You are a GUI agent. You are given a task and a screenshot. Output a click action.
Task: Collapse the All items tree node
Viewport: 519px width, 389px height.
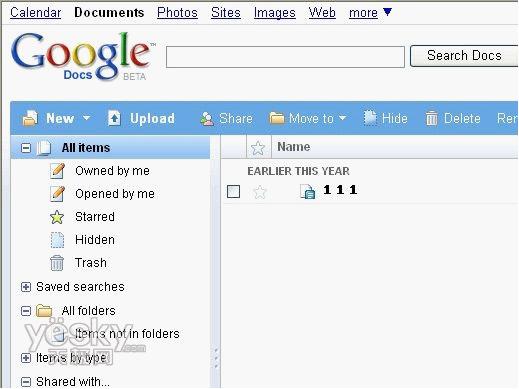(x=26, y=148)
